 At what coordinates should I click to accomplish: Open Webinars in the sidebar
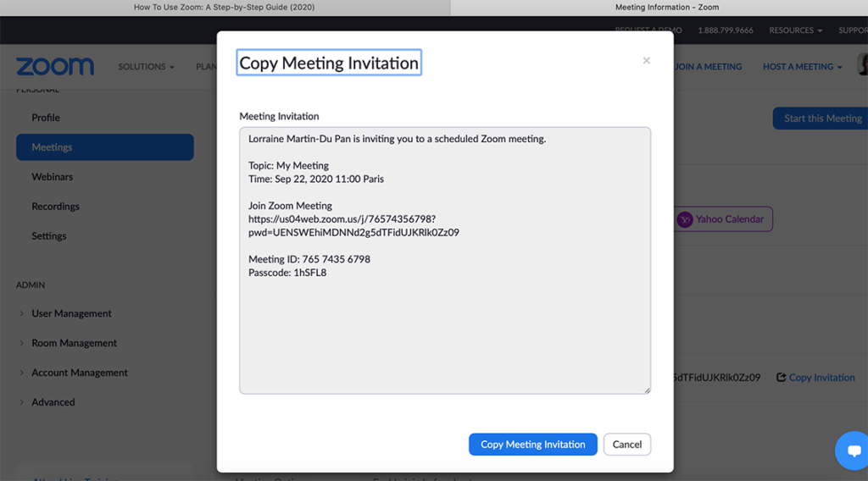point(52,177)
